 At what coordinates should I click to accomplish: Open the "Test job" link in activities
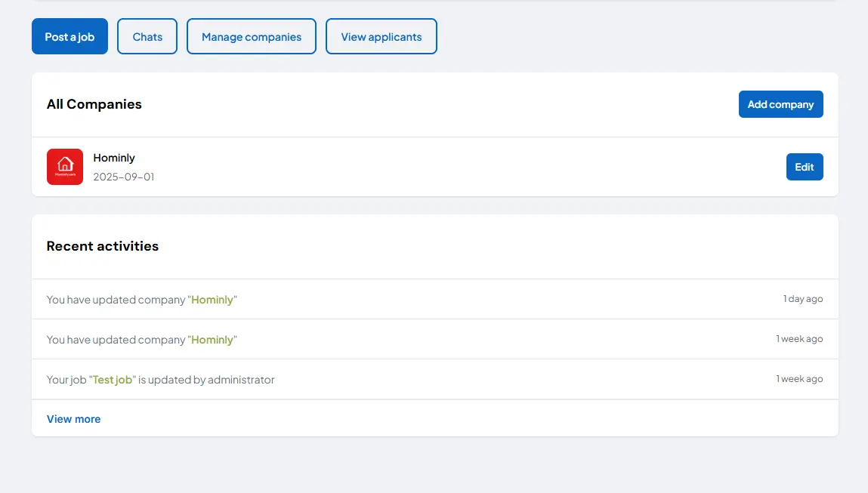click(113, 380)
